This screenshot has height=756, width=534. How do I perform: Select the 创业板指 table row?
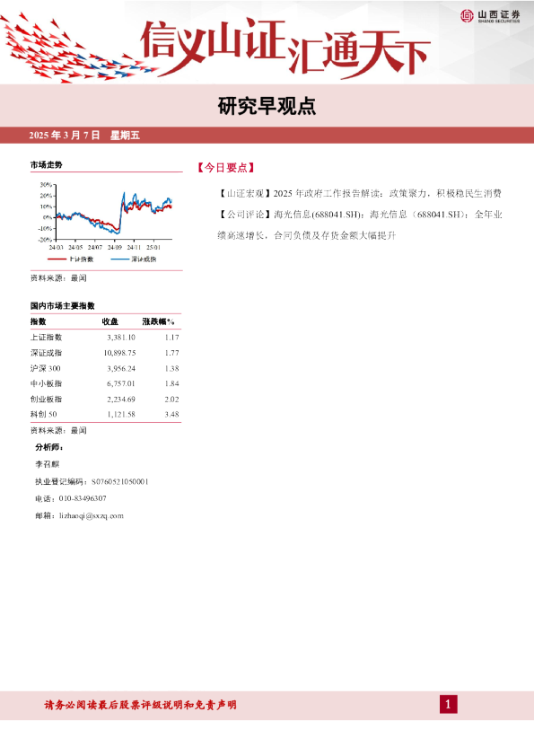tap(105, 400)
